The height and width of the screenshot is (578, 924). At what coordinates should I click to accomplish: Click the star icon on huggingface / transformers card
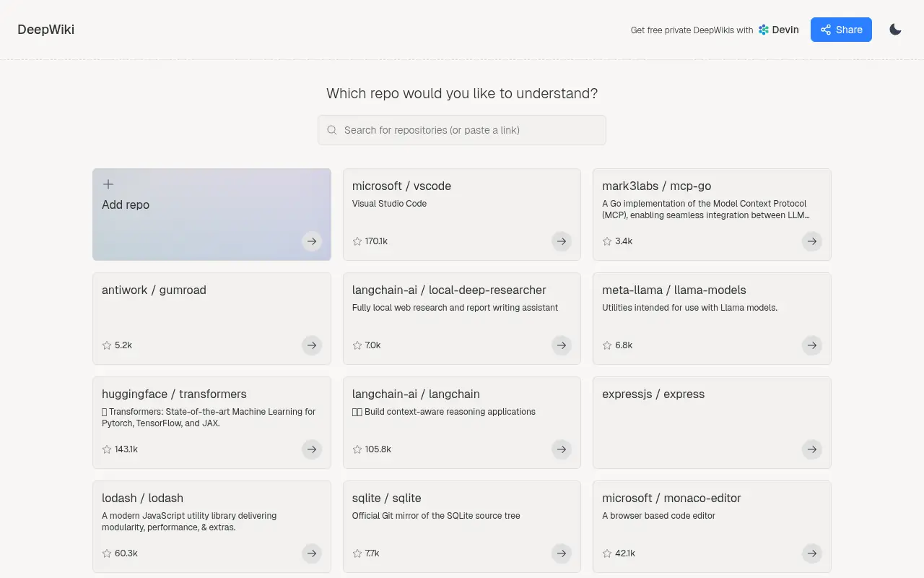[x=105, y=449]
